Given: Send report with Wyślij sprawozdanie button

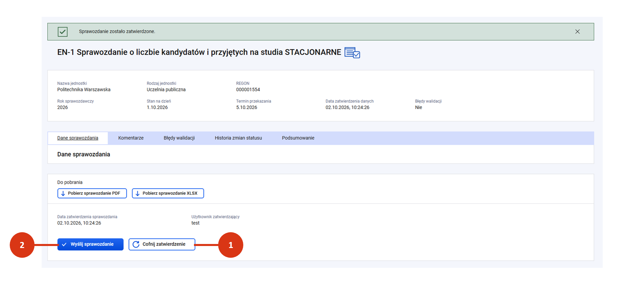Looking at the screenshot, I should pyautogui.click(x=90, y=244).
